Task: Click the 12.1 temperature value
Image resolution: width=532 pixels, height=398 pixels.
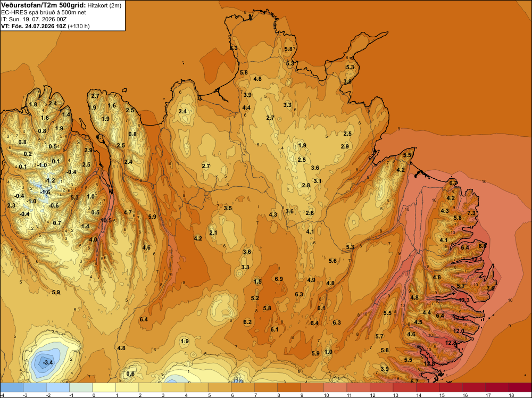Action: point(477,259)
